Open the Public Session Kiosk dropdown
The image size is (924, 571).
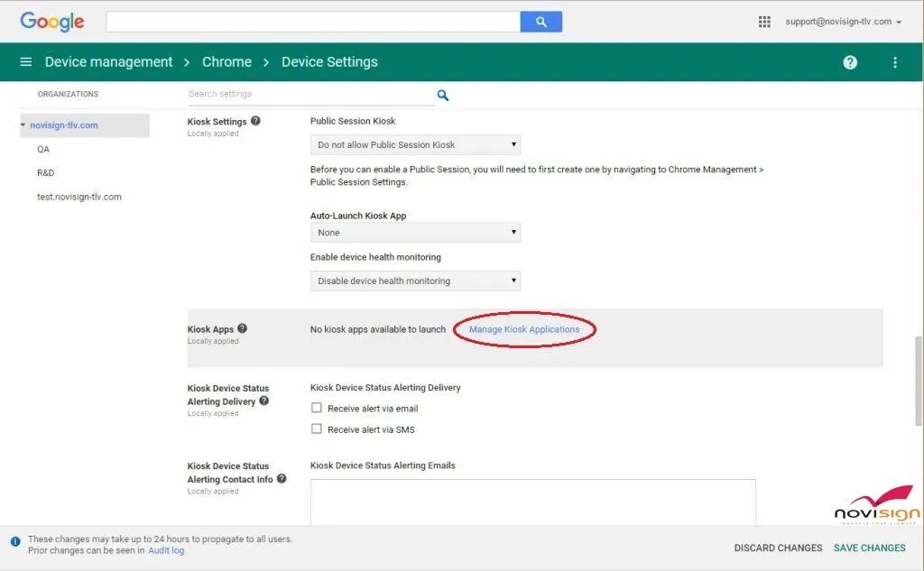[415, 144]
